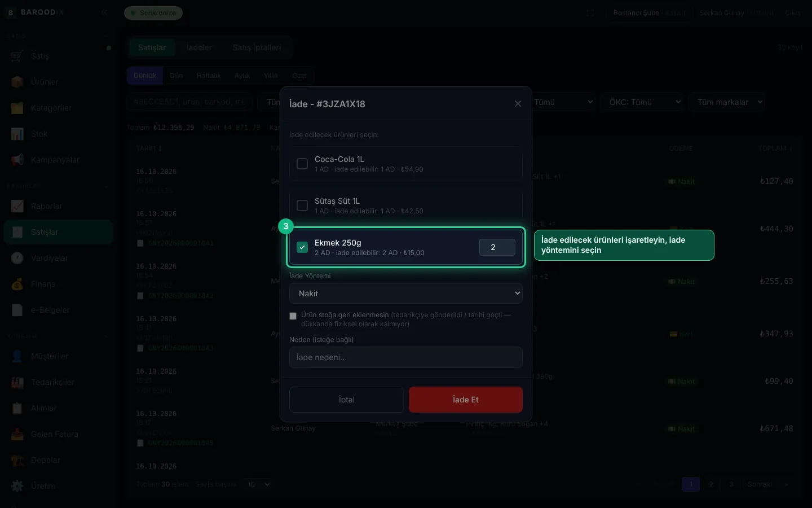Enable 'Ürün stoğa geri eklenmesin' checkbox
The width and height of the screenshot is (812, 508).
(x=293, y=316)
